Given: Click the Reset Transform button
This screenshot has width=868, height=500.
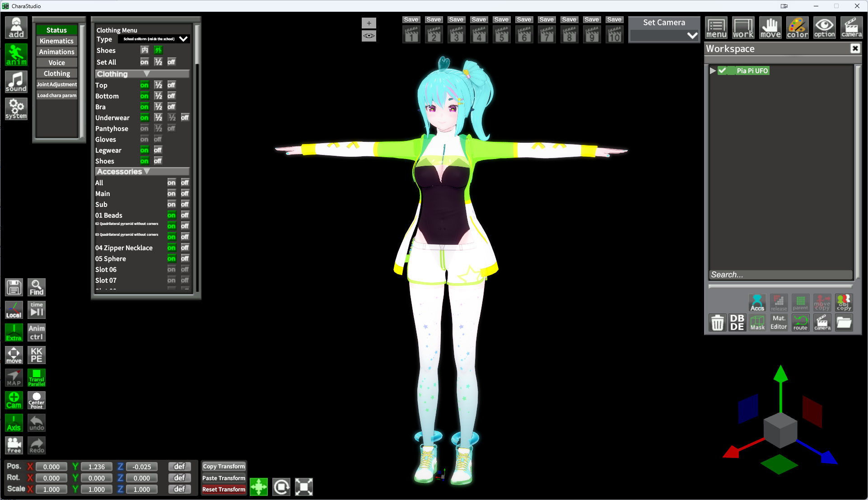Looking at the screenshot, I should coord(224,489).
